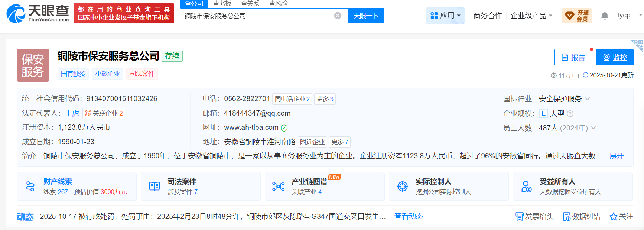Click the email 418444347@qq.com

coord(257,113)
